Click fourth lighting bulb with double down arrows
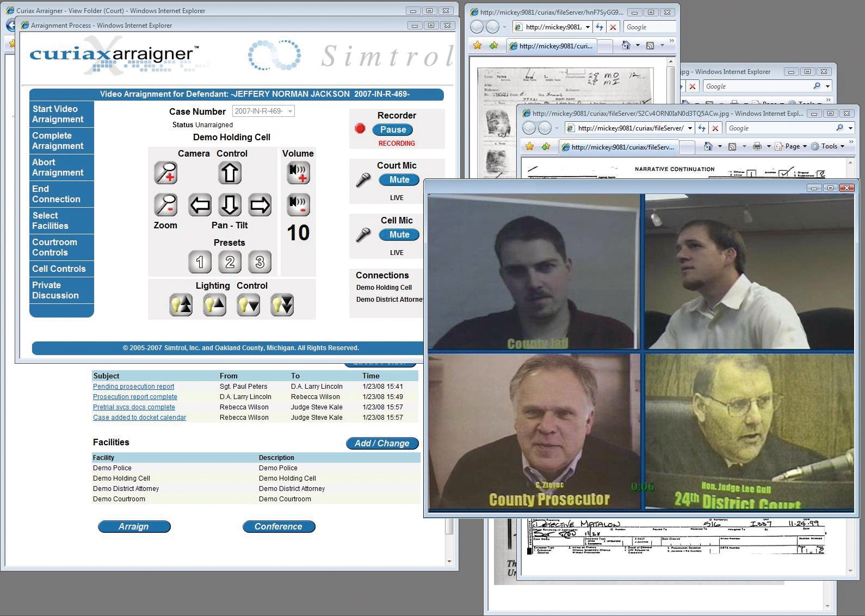The image size is (865, 616). (x=282, y=305)
